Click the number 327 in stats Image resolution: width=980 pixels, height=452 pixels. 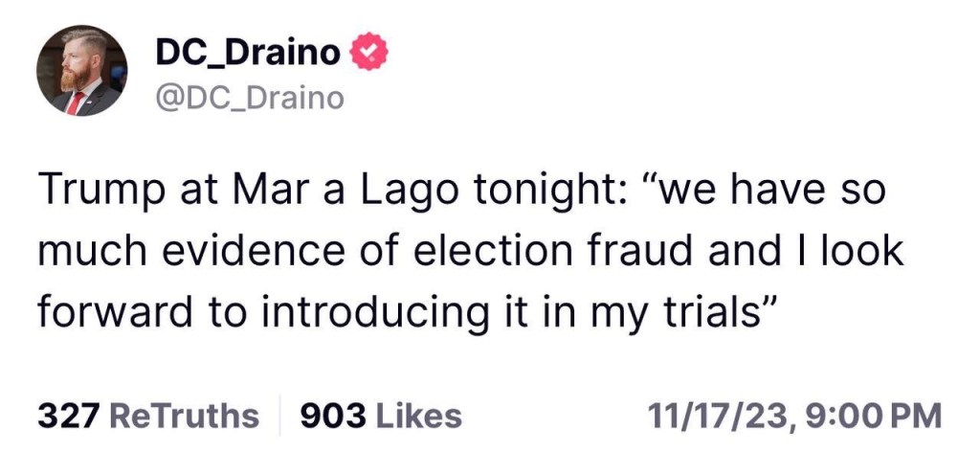69,417
